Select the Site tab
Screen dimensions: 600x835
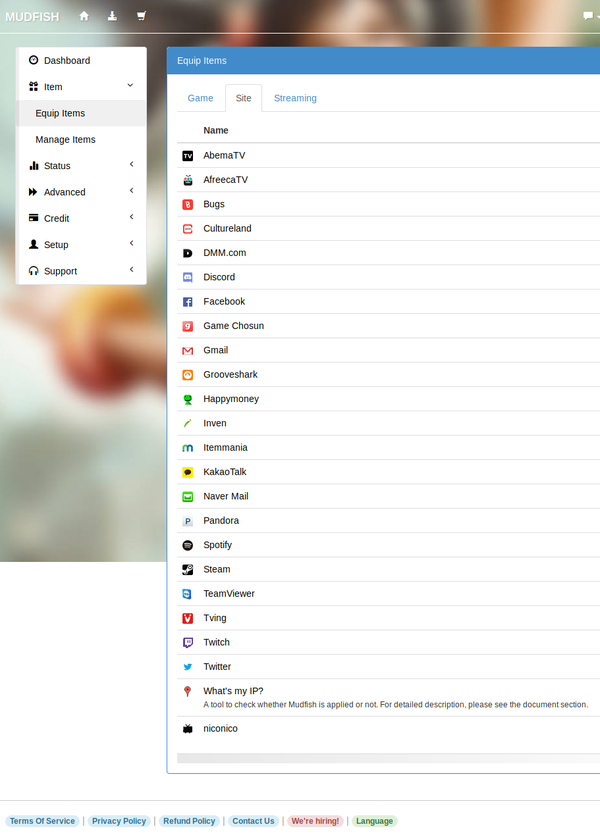click(243, 99)
